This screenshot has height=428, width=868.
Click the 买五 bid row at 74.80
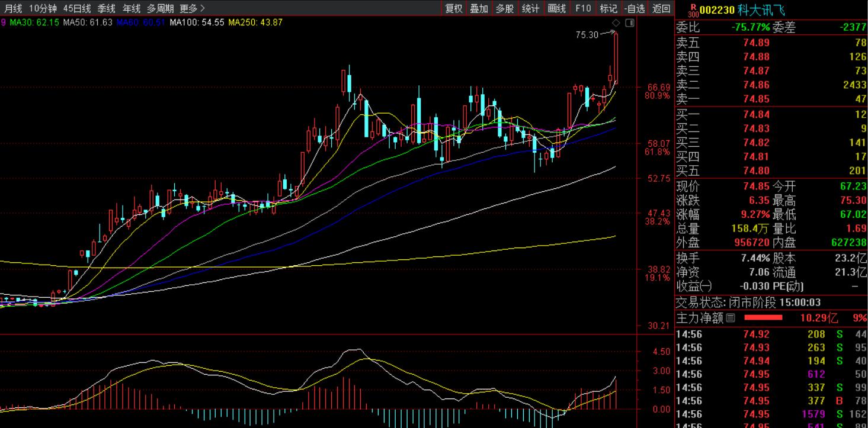(771, 171)
